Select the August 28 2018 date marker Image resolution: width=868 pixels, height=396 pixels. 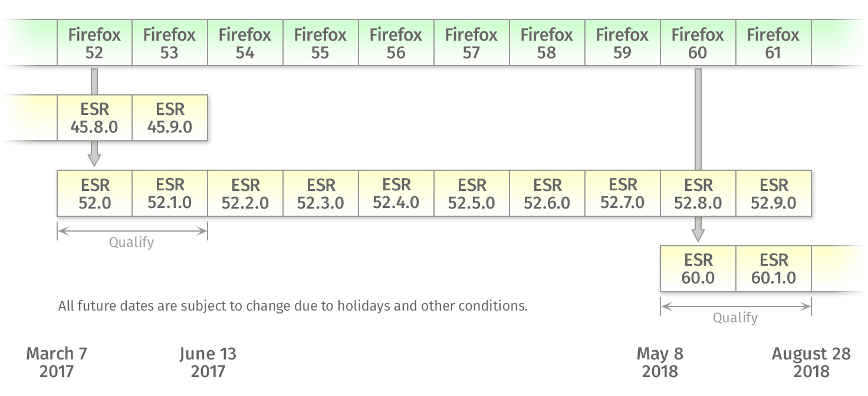coord(811,362)
